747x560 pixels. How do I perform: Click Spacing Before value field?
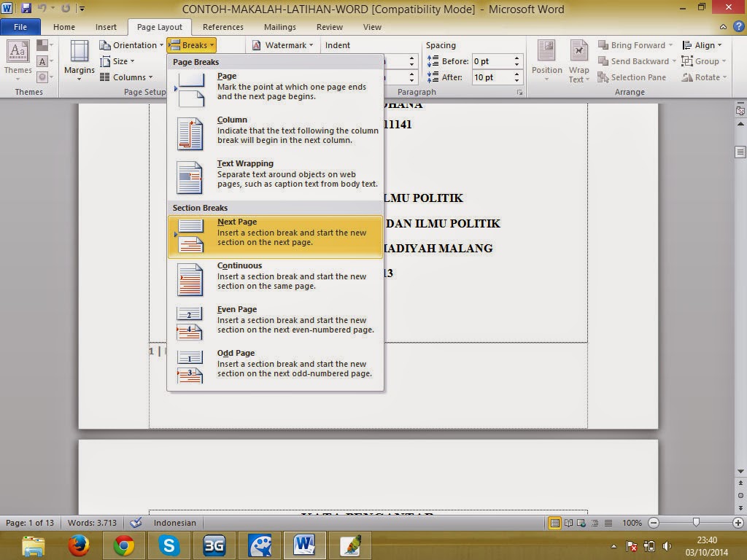(x=491, y=61)
